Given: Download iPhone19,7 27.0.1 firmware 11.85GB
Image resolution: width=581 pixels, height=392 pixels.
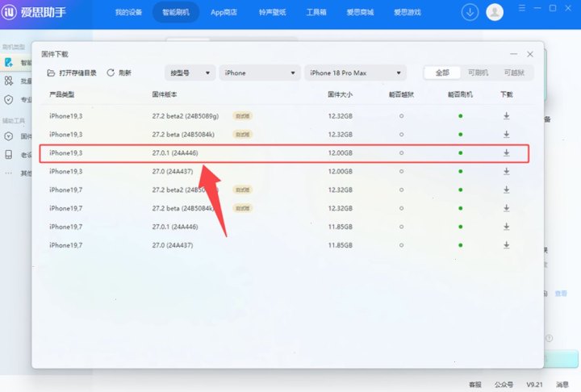Looking at the screenshot, I should [x=506, y=227].
